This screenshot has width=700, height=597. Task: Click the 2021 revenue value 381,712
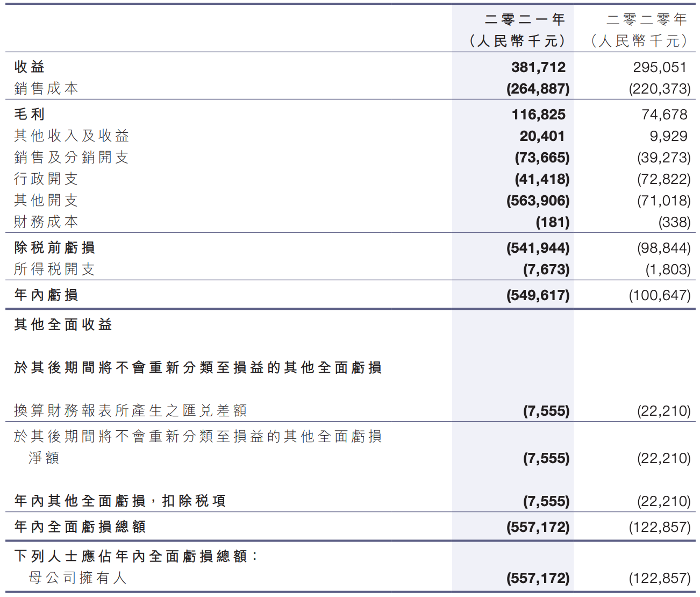pos(538,67)
